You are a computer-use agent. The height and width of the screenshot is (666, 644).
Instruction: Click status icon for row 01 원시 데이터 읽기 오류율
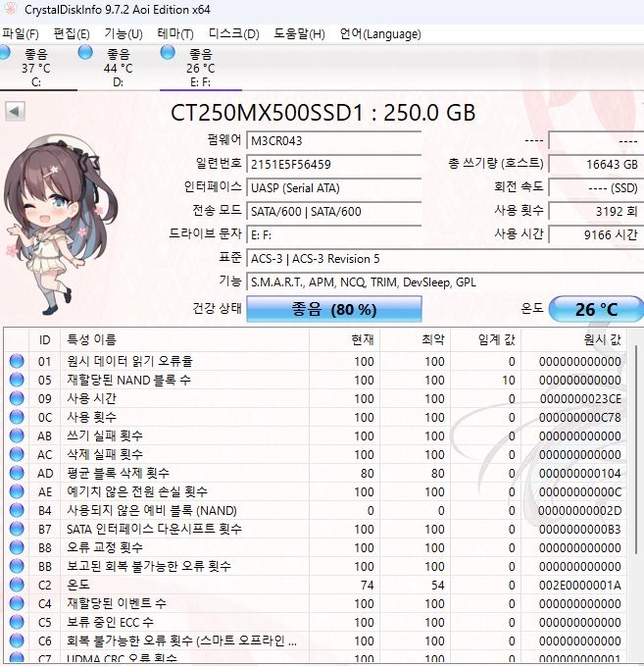click(x=17, y=361)
